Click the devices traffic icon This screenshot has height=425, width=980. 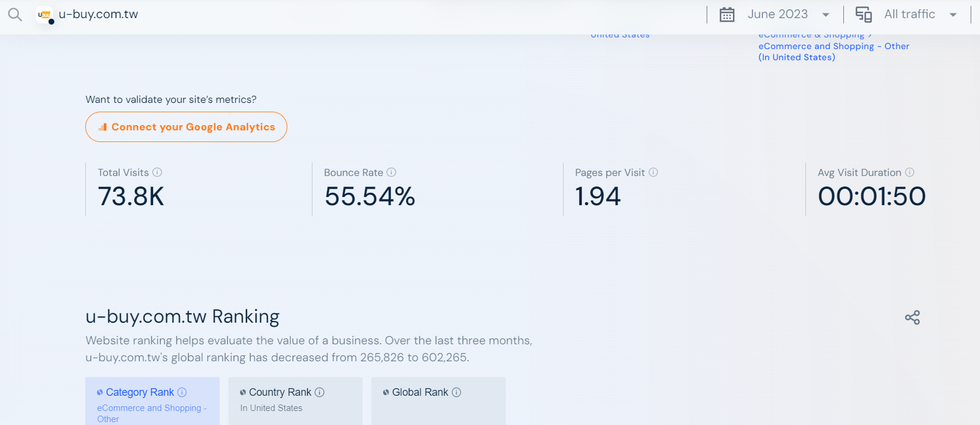(x=863, y=15)
